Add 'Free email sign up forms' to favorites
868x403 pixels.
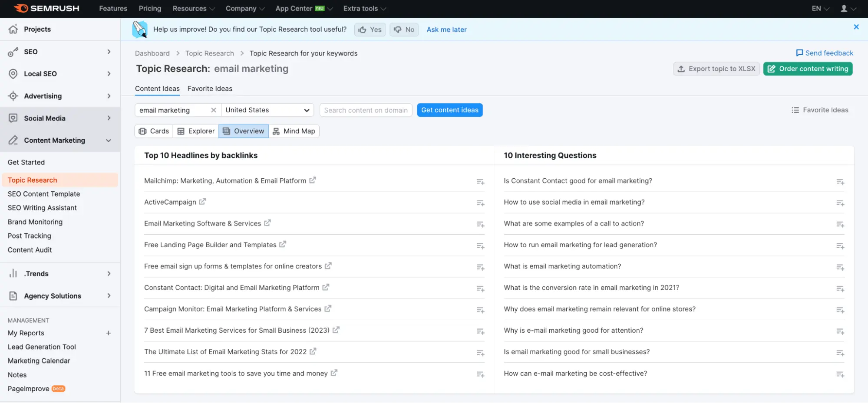click(x=480, y=267)
